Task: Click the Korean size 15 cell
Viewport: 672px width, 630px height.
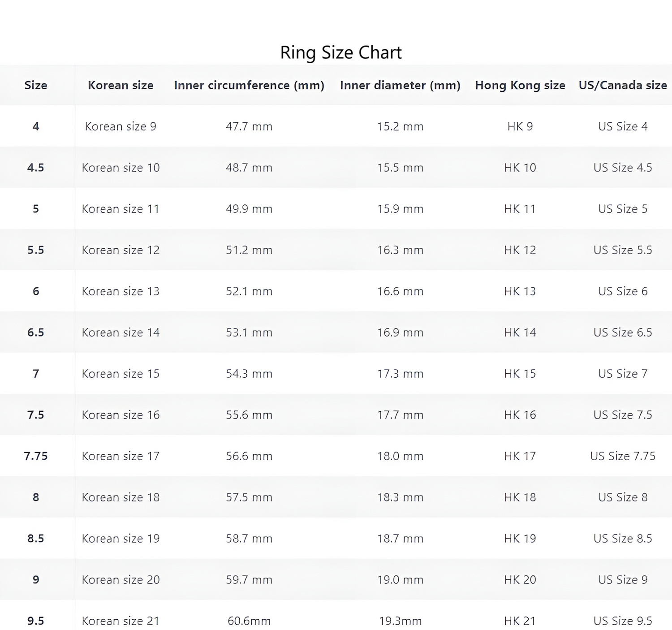Action: [121, 374]
